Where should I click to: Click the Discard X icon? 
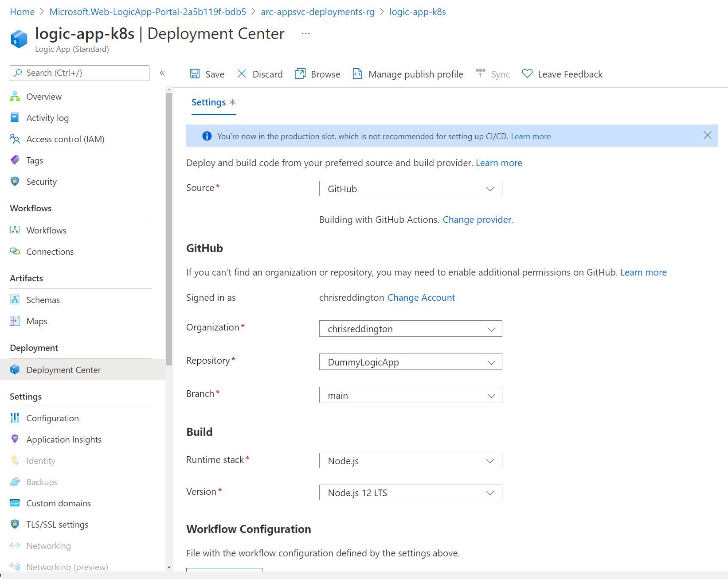point(242,74)
